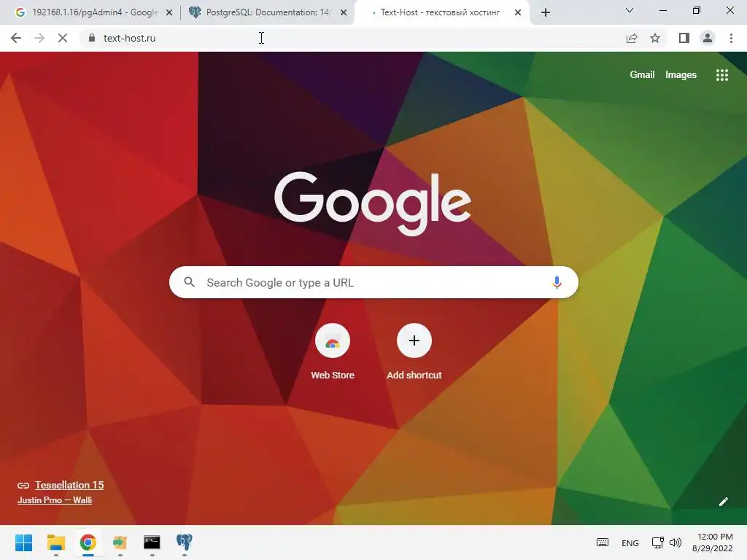The image size is (747, 560).
Task: Click the ENG language indicator
Action: point(630,542)
